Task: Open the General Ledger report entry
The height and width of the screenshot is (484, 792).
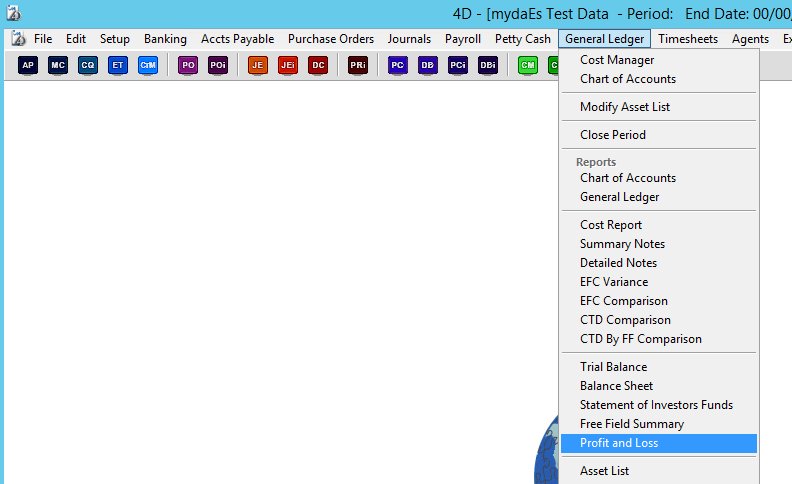Action: click(659, 197)
